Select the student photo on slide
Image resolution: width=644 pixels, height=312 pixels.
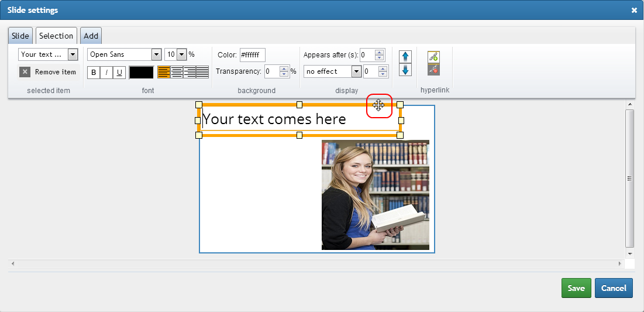click(x=376, y=195)
